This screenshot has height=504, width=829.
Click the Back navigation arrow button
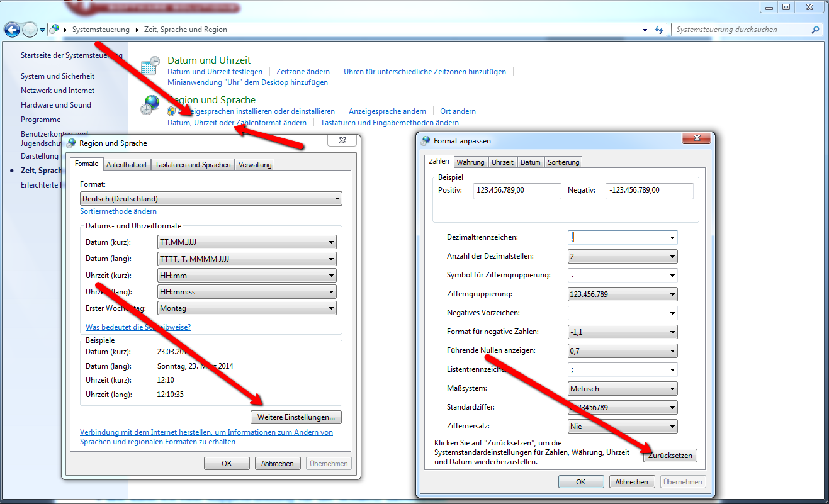pos(12,30)
